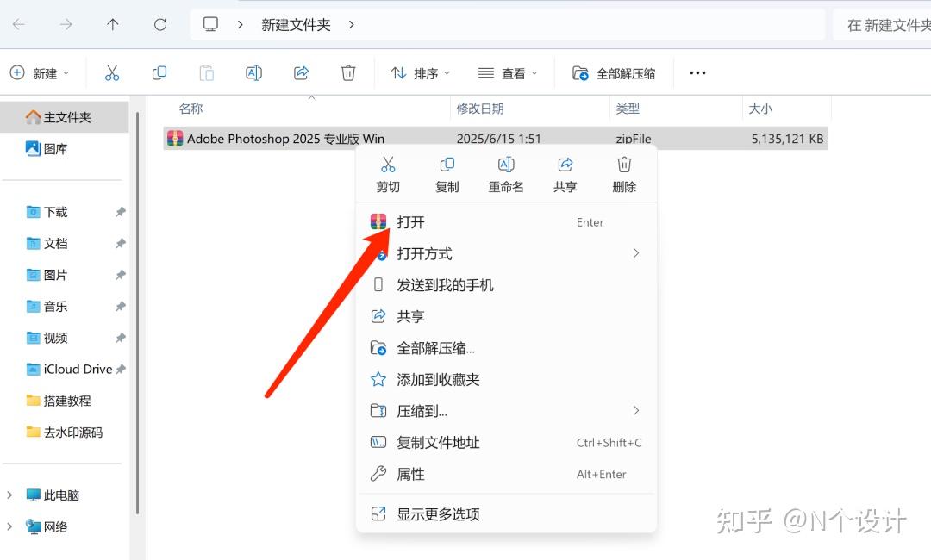Viewport: 931px width, 560px height.
Task: Click the toolbar Copy icon
Action: (x=159, y=73)
